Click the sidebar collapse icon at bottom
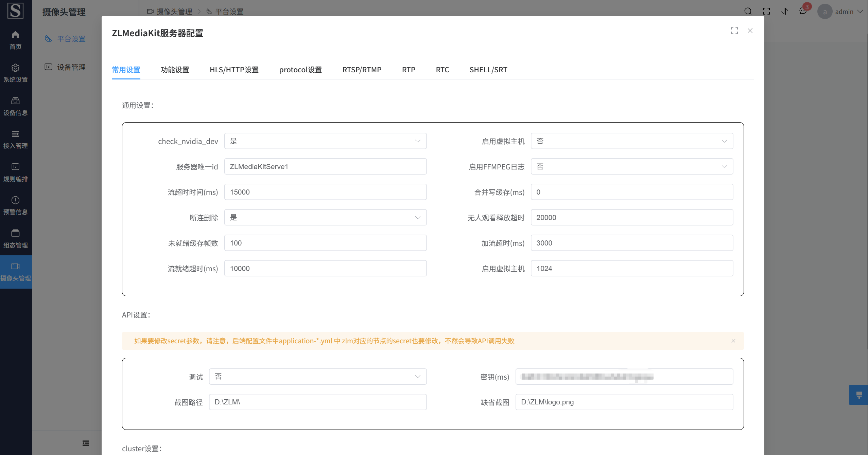The height and width of the screenshot is (455, 868). click(x=86, y=443)
